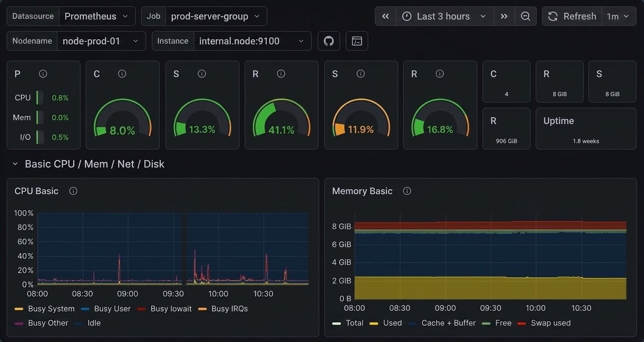Click the Uptime stat showing 1.8 weeks
644x342 pixels.
pyautogui.click(x=585, y=129)
